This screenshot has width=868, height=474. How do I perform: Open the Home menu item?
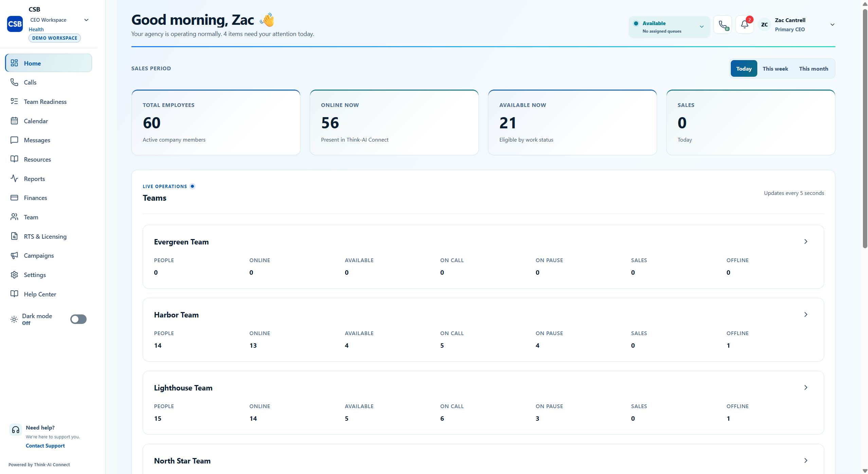49,63
